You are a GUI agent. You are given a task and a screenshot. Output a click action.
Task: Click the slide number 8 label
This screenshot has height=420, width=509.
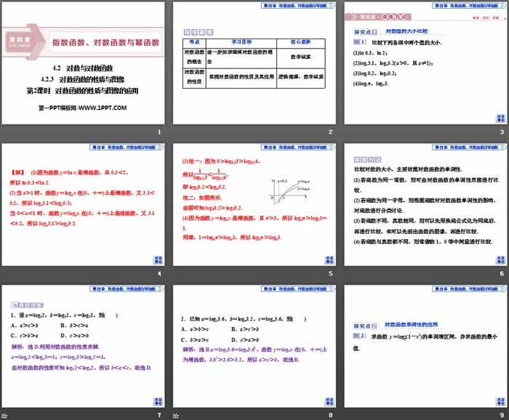[x=330, y=415]
